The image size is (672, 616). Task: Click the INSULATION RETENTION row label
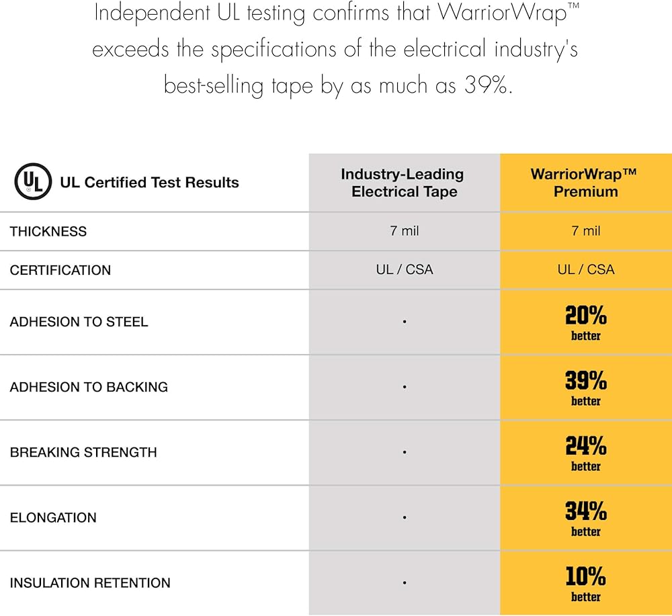pyautogui.click(x=90, y=582)
